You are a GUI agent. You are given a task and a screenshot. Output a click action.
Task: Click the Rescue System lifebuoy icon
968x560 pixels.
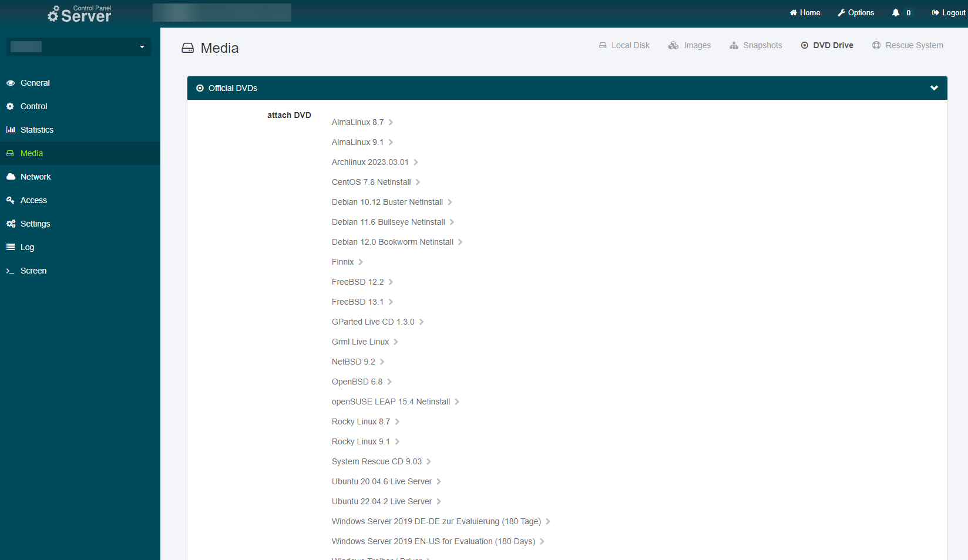(876, 45)
